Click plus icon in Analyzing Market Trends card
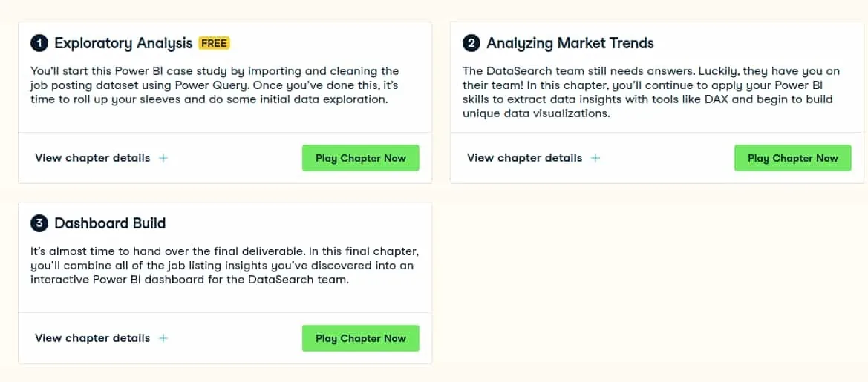 click(595, 158)
